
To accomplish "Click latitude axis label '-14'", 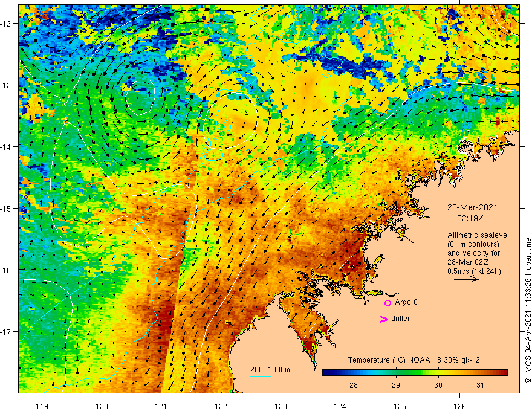I will [x=7, y=147].
